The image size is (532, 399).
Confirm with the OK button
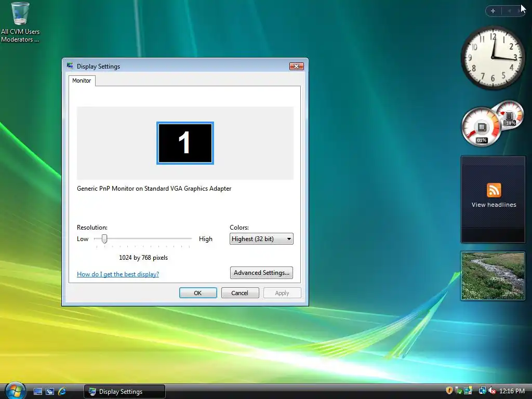(198, 293)
